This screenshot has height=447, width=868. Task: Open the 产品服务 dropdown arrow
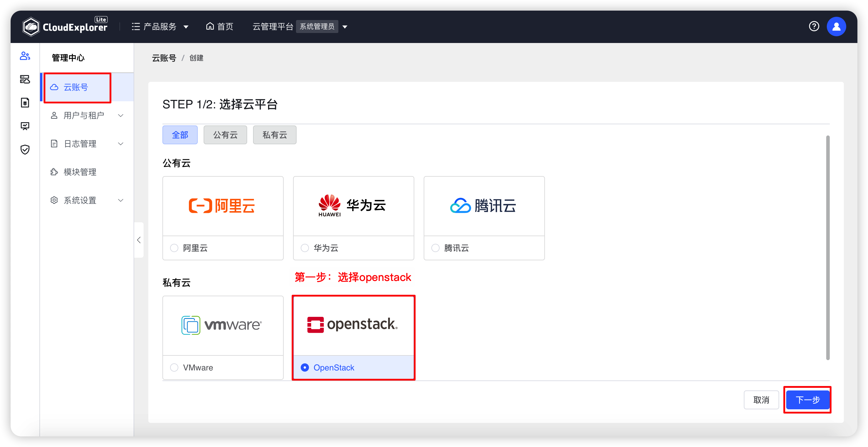click(186, 27)
